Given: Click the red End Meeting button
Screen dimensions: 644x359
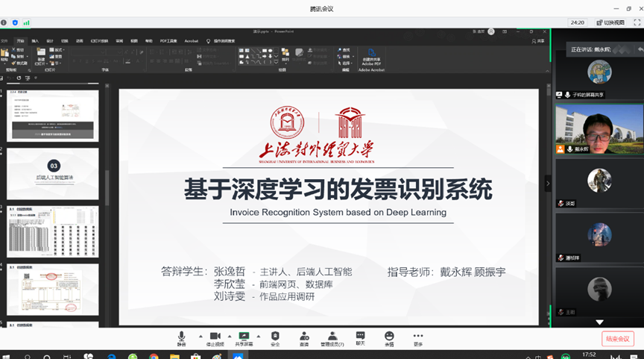Looking at the screenshot, I should pyautogui.click(x=618, y=338).
